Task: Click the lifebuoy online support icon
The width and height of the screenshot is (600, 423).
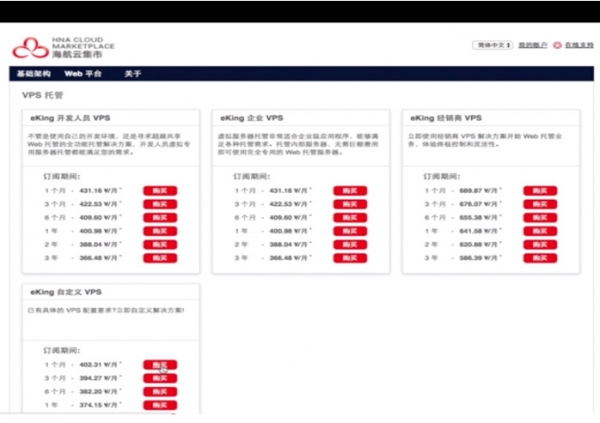Action: [x=557, y=45]
